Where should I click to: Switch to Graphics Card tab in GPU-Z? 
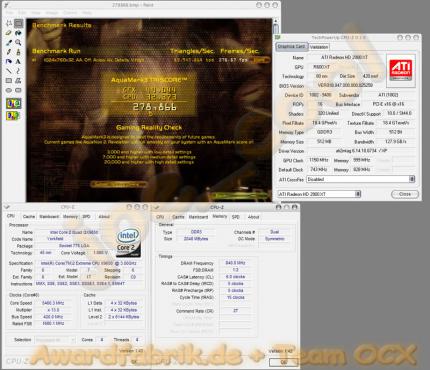coord(291,46)
